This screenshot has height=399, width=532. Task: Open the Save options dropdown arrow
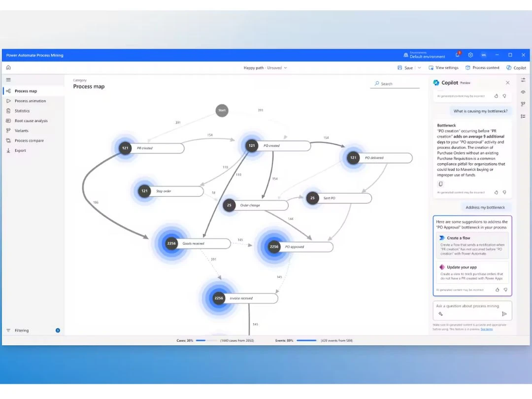419,68
